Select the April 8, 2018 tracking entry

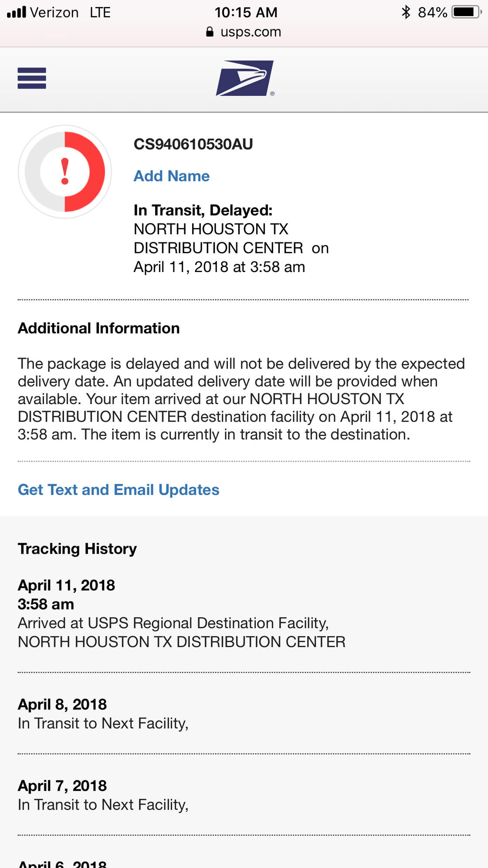[103, 714]
